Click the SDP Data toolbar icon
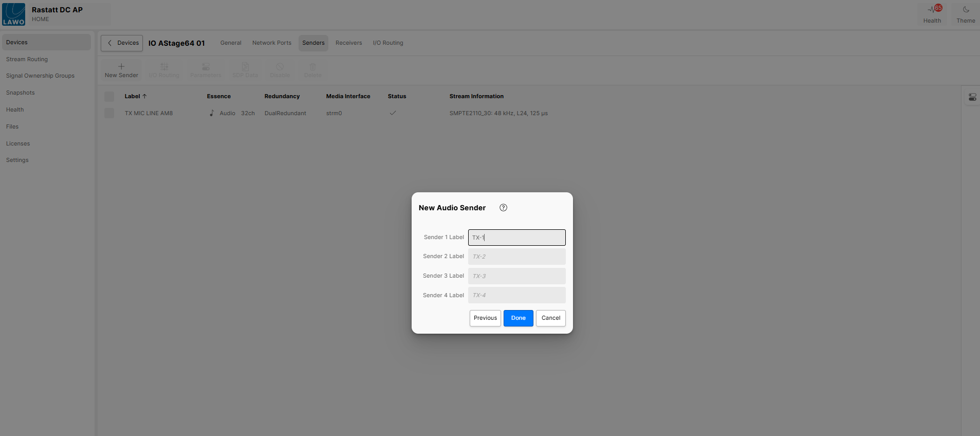Viewport: 980px width, 436px height. (245, 67)
